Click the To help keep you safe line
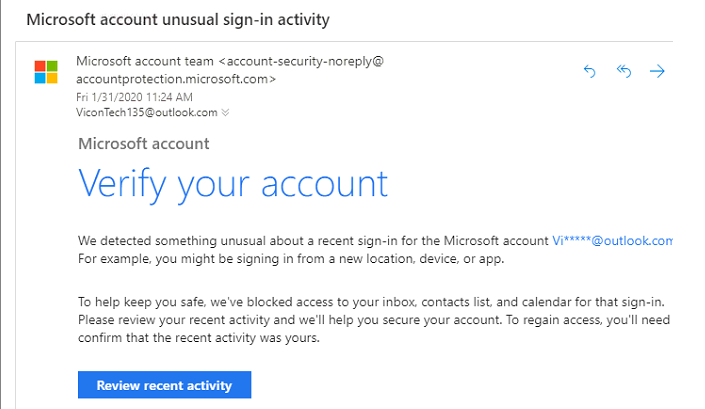The height and width of the screenshot is (409, 705). point(371,302)
